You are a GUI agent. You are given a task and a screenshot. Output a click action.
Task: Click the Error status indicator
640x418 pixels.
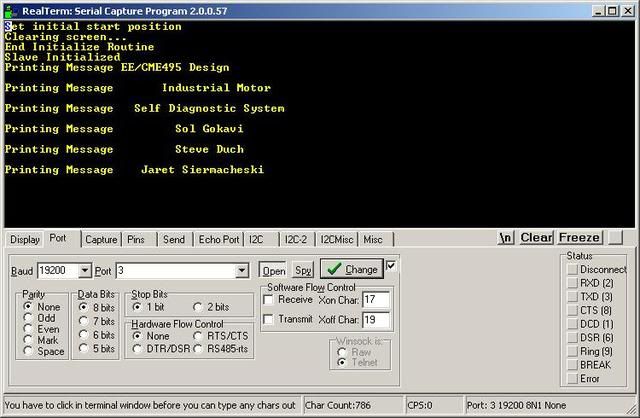click(x=573, y=378)
